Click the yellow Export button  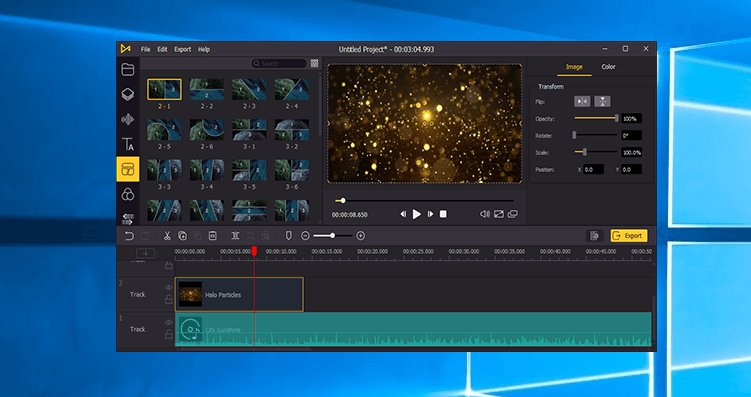tap(629, 236)
